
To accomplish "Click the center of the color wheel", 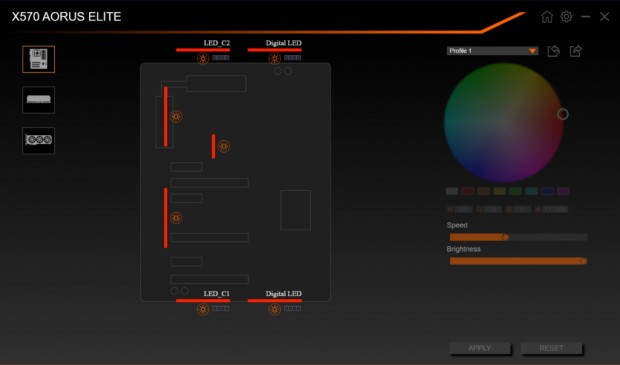I will pyautogui.click(x=504, y=123).
